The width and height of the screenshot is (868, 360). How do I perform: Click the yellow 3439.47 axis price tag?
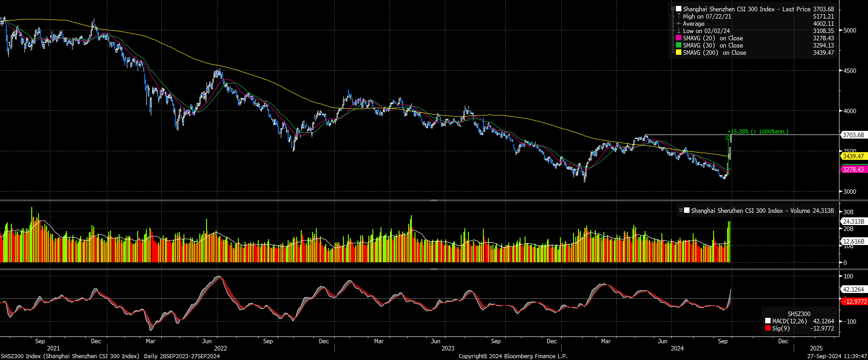click(x=853, y=156)
